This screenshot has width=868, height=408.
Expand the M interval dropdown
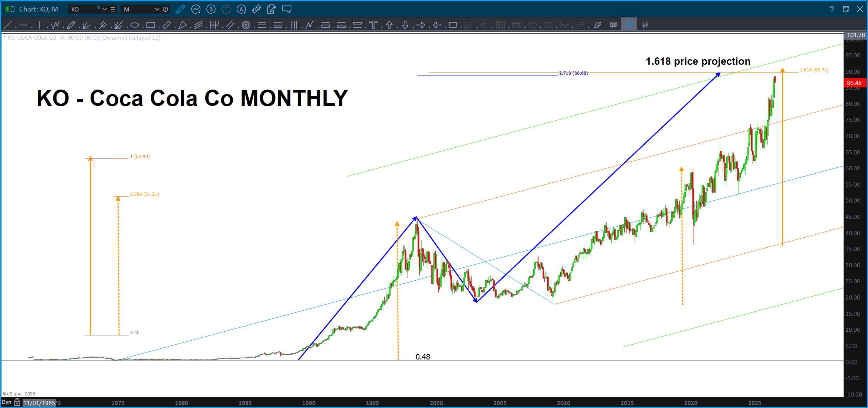[x=157, y=9]
